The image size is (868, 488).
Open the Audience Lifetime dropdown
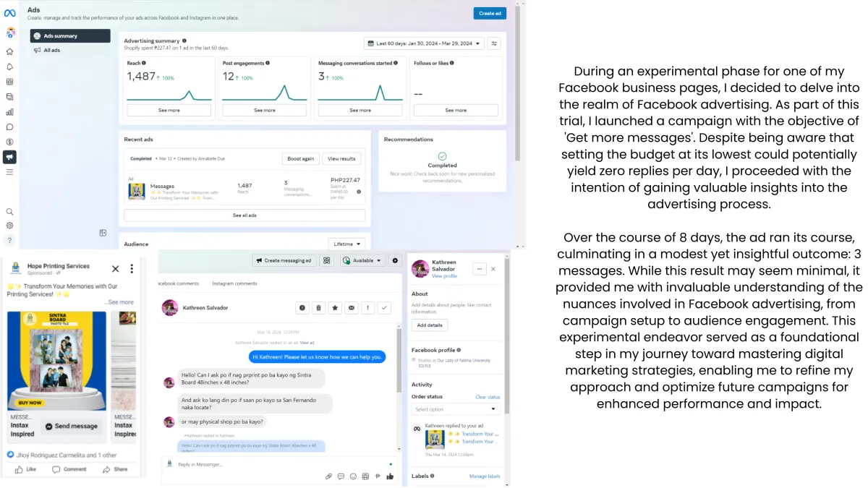pyautogui.click(x=346, y=244)
